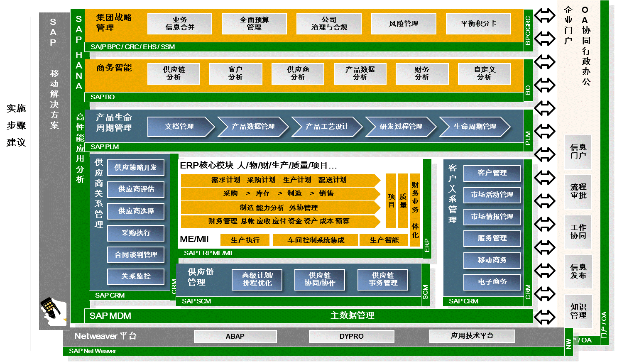This screenshot has width=617, height=364.
Task: Click the 合同谈判管理 box
Action: pyautogui.click(x=136, y=255)
